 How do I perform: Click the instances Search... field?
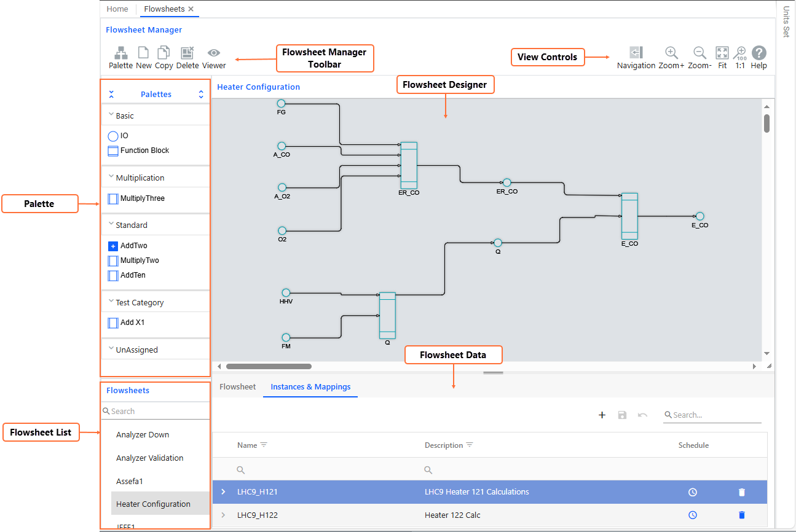(x=712, y=415)
